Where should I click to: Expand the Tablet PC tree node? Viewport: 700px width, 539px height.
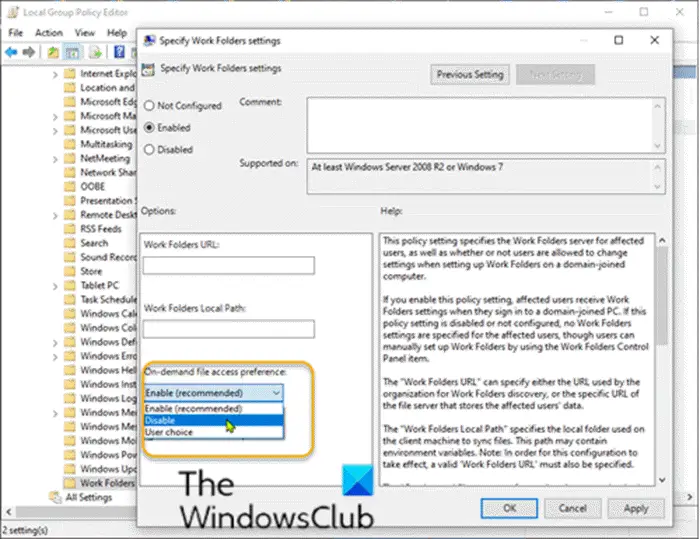pyautogui.click(x=55, y=286)
